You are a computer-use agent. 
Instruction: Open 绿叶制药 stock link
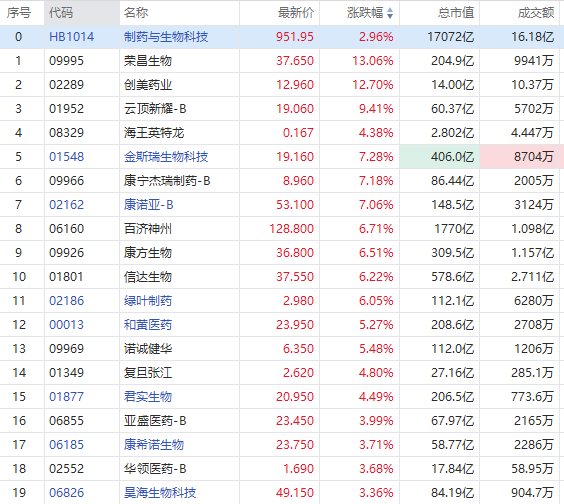(x=148, y=301)
